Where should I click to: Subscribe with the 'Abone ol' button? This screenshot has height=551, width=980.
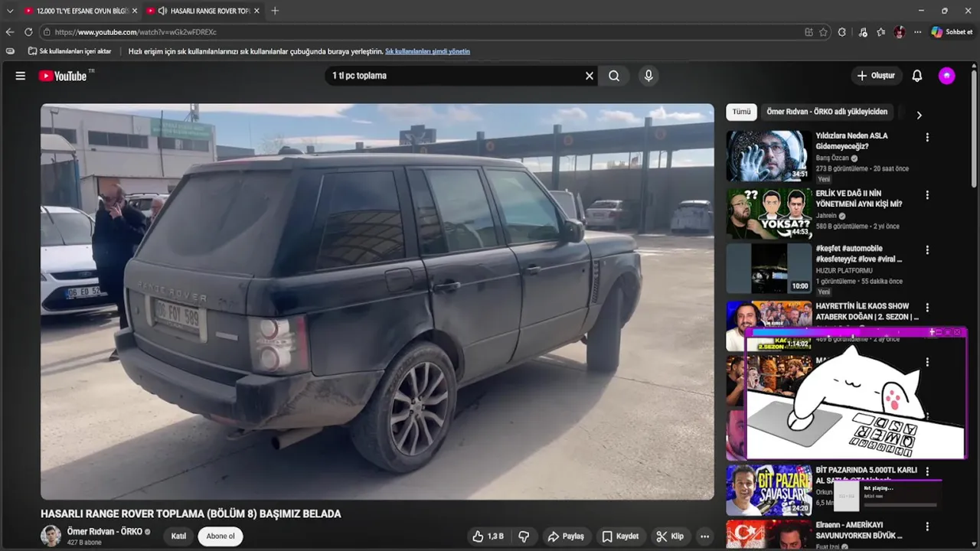coord(220,536)
